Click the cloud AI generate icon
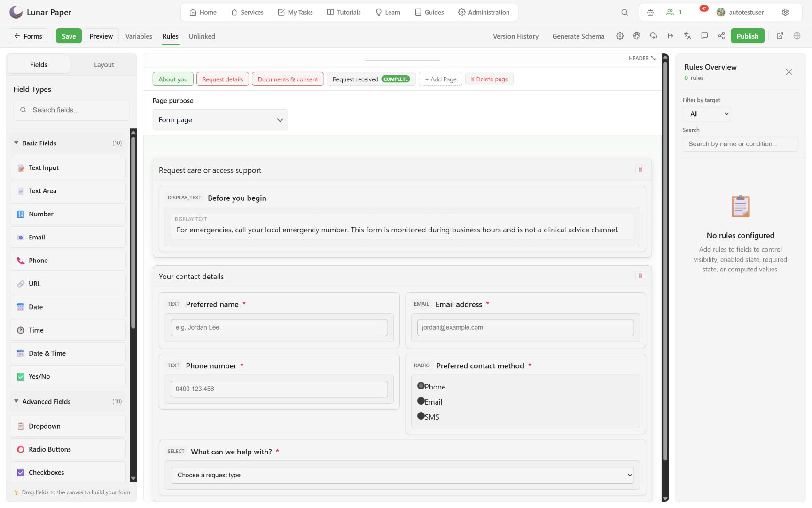The width and height of the screenshot is (812, 508). pos(654,36)
